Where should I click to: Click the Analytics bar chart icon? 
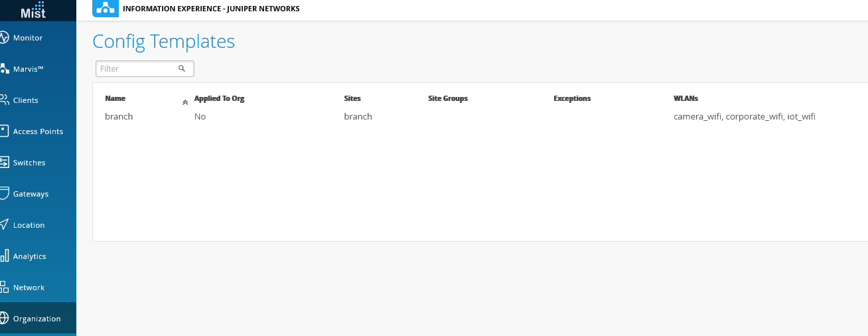[4, 256]
